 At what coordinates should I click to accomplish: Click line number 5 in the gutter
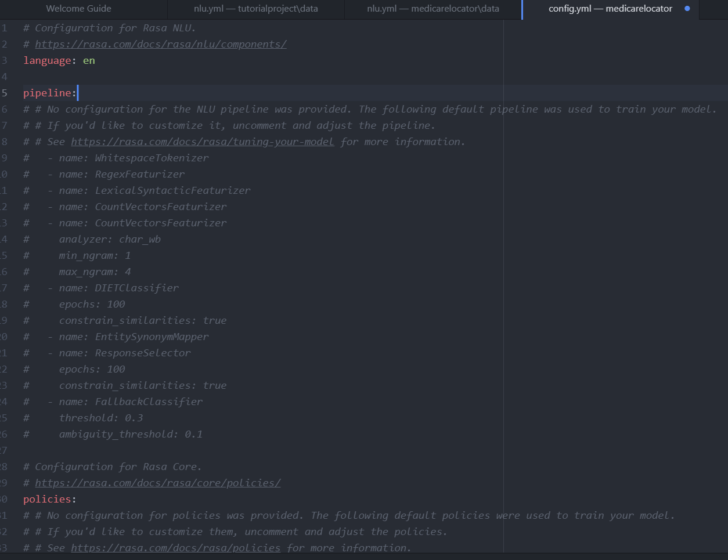pyautogui.click(x=5, y=93)
